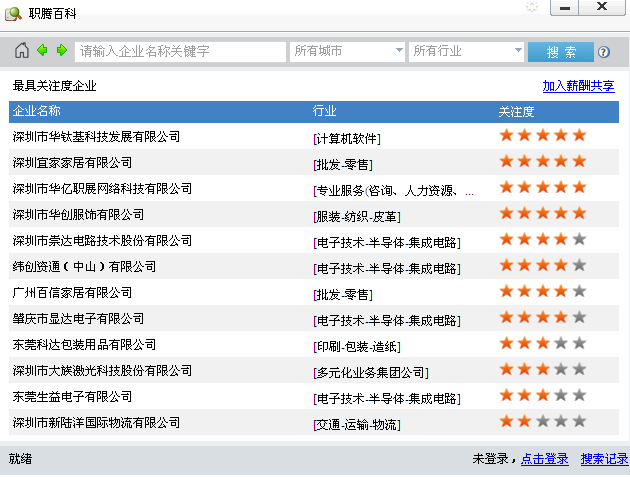Viewport: 630px width, 477px height.
Task: Click the [印刷-包装-造纸] industry tag
Action: click(x=357, y=346)
